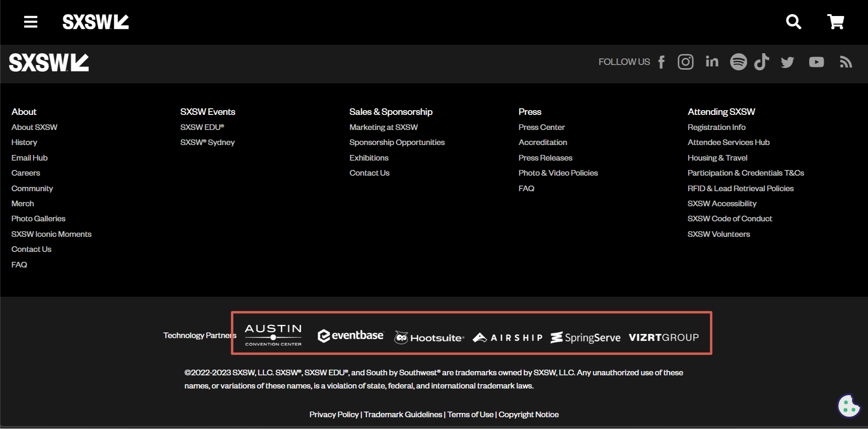Open the hamburger navigation menu

coord(31,22)
